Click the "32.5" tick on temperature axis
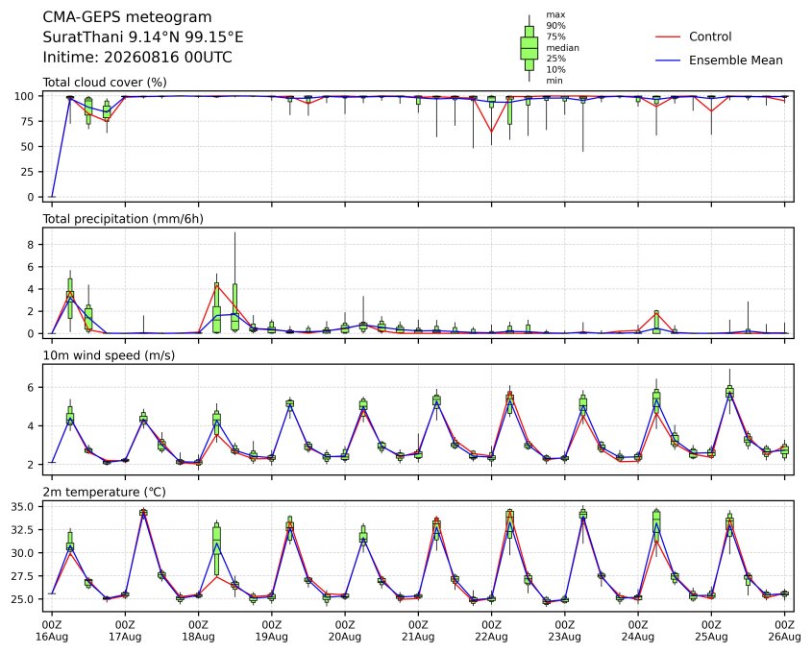Image resolution: width=812 pixels, height=653 pixels. pyautogui.click(x=23, y=530)
